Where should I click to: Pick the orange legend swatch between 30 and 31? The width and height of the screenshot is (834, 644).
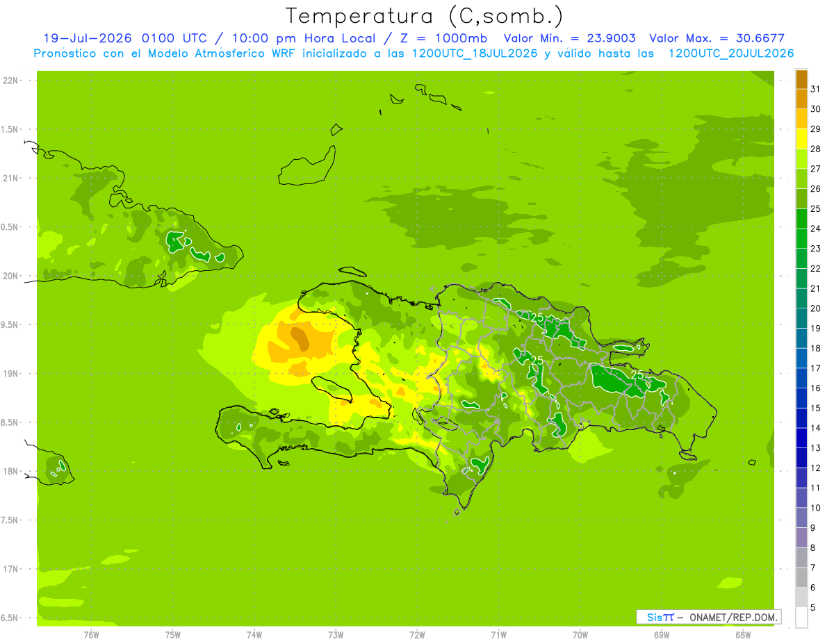click(801, 99)
